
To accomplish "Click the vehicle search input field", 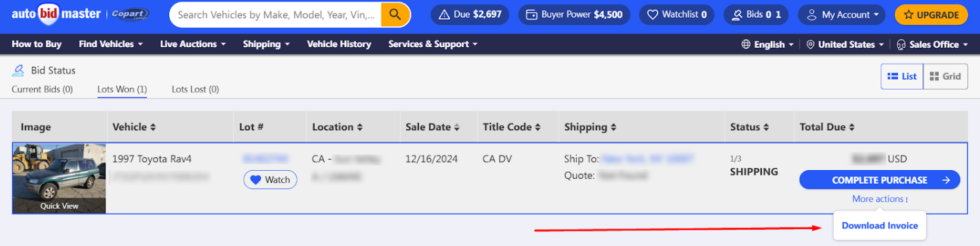I will [279, 14].
